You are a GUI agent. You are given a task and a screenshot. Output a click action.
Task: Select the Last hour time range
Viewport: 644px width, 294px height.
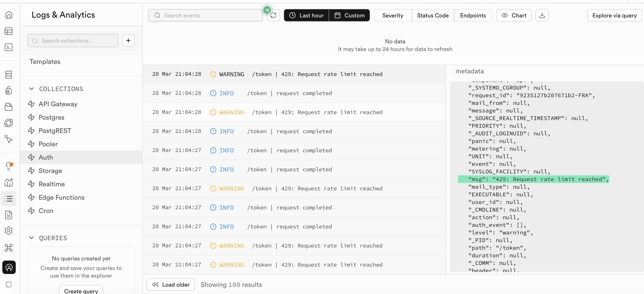pos(306,15)
